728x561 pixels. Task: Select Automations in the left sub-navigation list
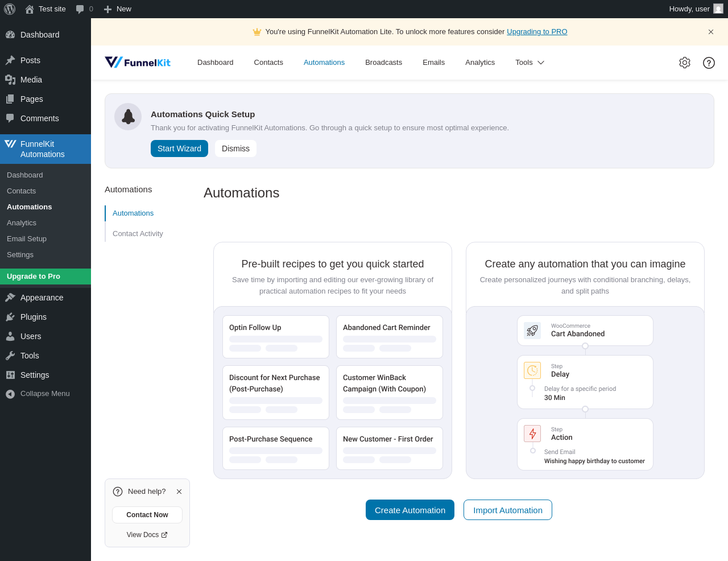[133, 213]
